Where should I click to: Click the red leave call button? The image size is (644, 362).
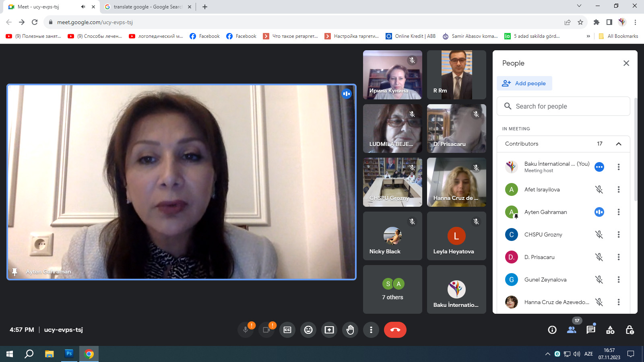coord(395,330)
